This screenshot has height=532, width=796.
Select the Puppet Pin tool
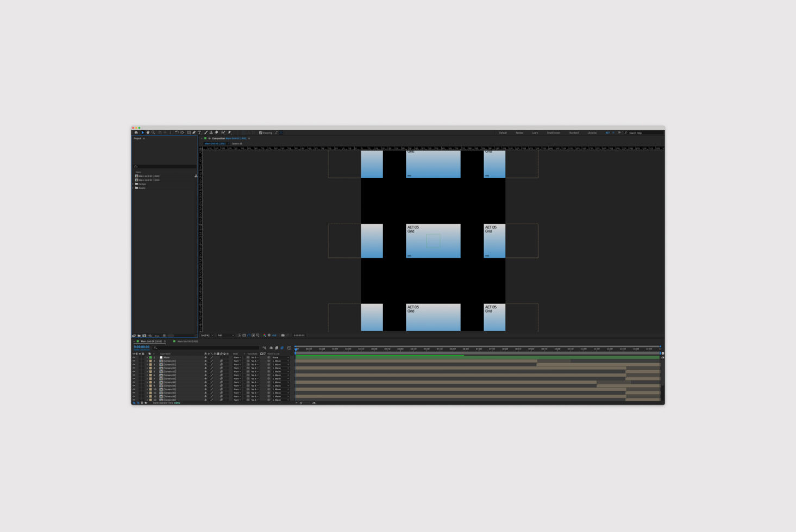pos(229,132)
